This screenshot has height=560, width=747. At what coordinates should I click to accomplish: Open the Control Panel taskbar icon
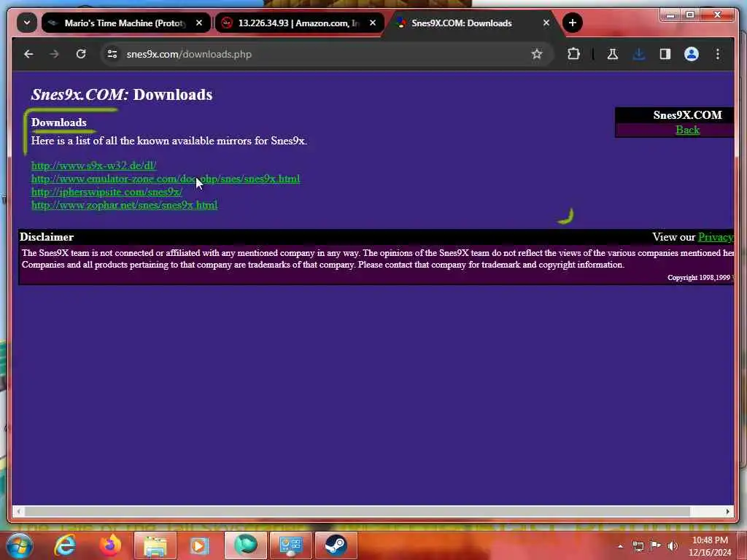(x=290, y=545)
